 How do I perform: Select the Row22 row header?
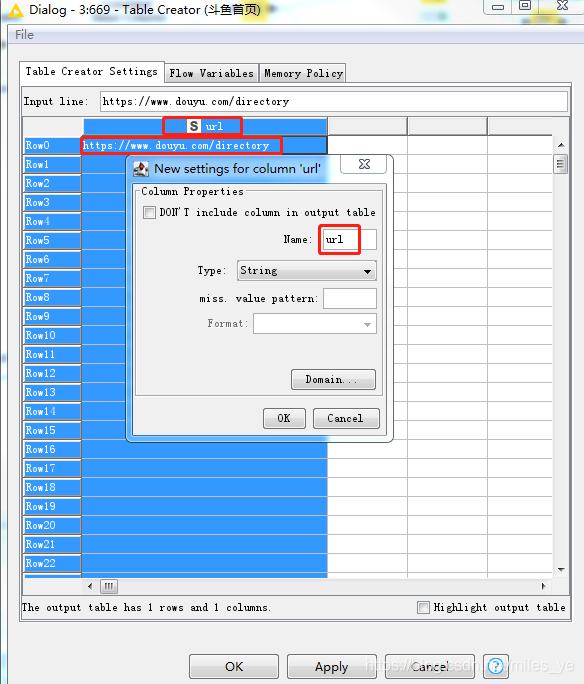click(52, 563)
